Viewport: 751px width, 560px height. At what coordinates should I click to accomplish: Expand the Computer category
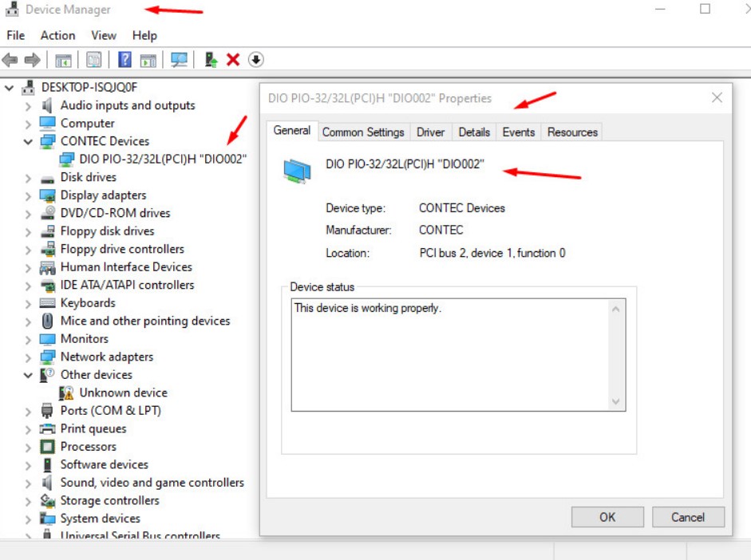pyautogui.click(x=28, y=124)
